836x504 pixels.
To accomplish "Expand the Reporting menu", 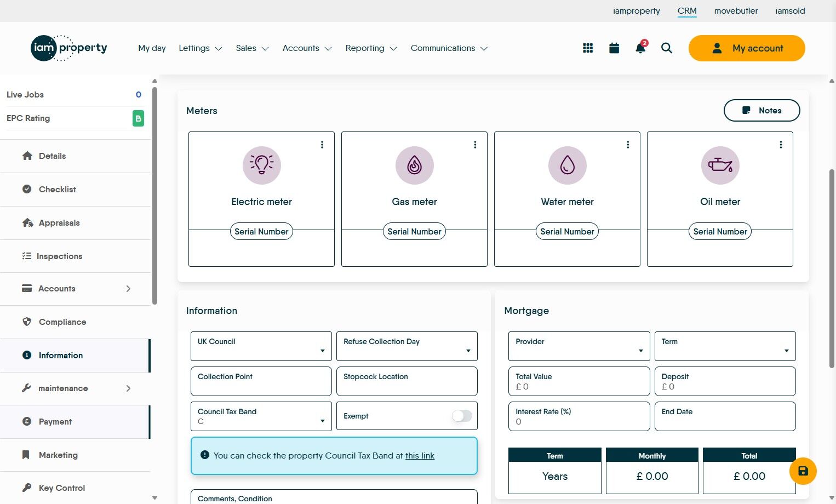I will pyautogui.click(x=371, y=48).
